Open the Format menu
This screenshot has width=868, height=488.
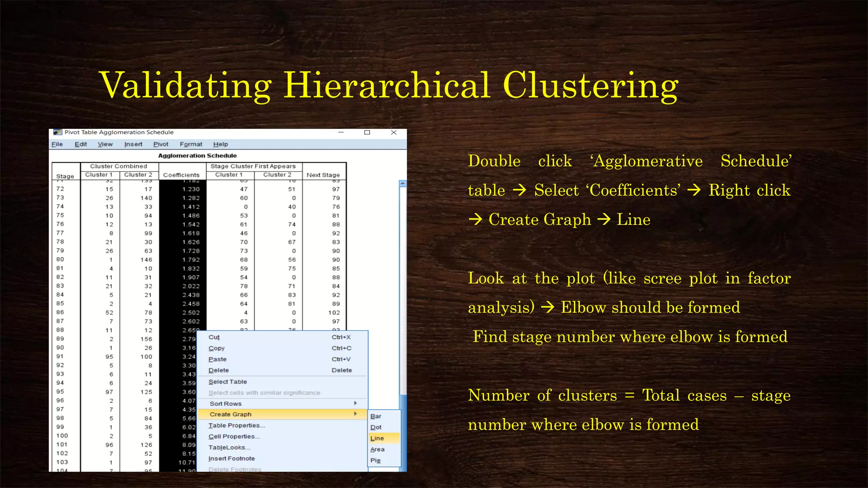point(191,144)
